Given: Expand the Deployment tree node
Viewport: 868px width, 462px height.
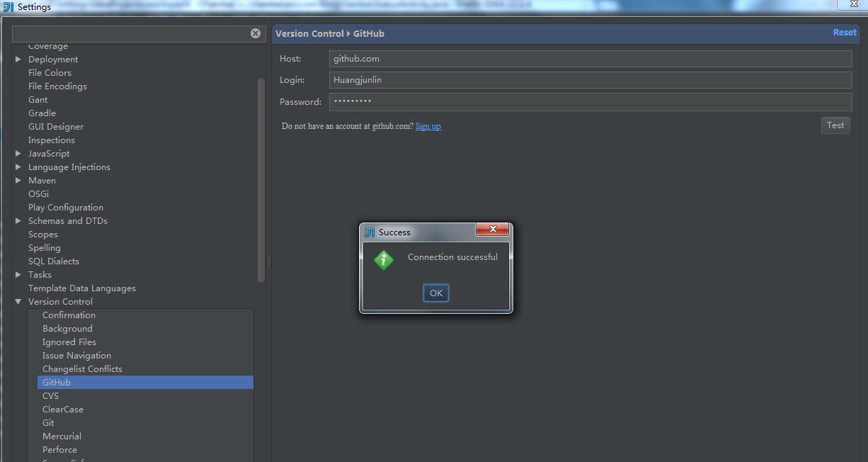Looking at the screenshot, I should (18, 60).
